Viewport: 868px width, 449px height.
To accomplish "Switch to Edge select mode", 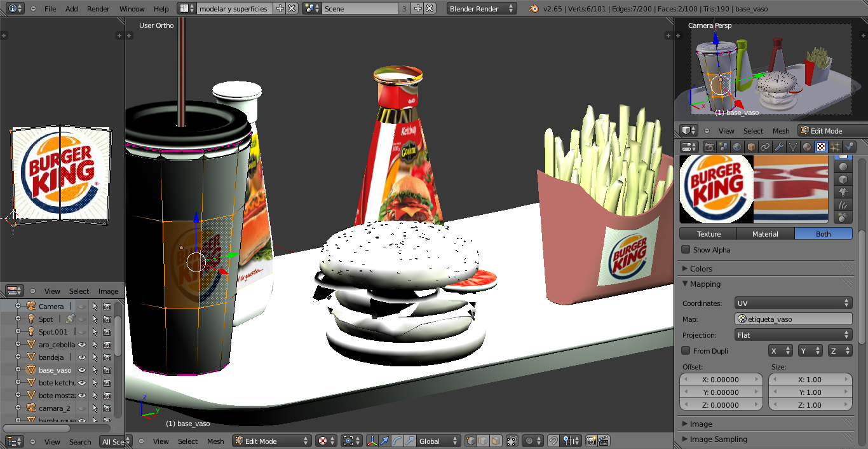I will click(484, 441).
